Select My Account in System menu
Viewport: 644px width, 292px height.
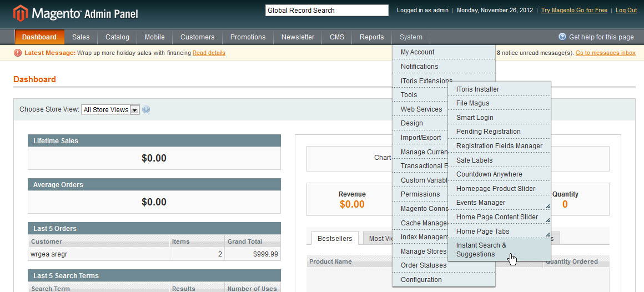pos(444,52)
